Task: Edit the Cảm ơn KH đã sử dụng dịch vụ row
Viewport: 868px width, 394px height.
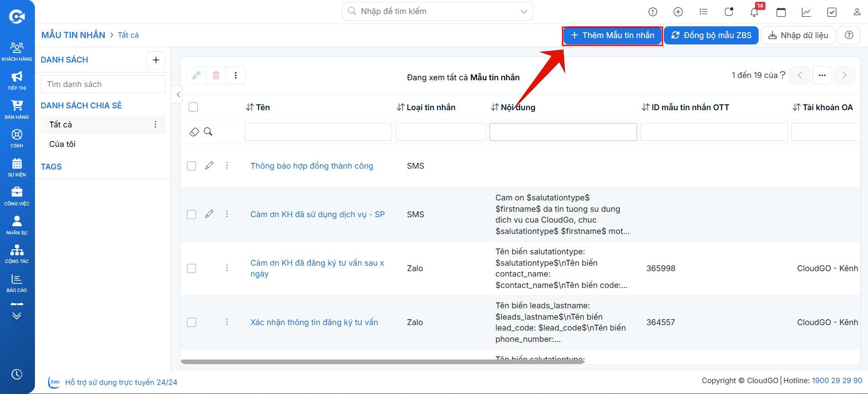Action: click(209, 214)
